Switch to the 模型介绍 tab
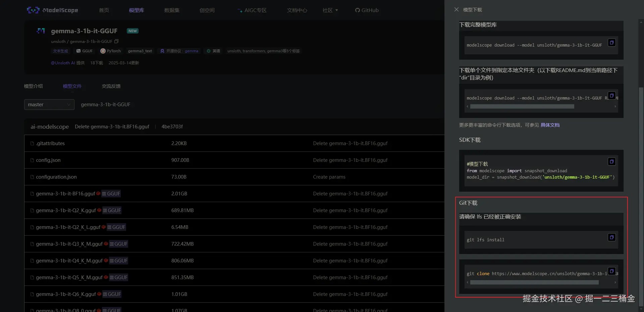 [x=33, y=86]
